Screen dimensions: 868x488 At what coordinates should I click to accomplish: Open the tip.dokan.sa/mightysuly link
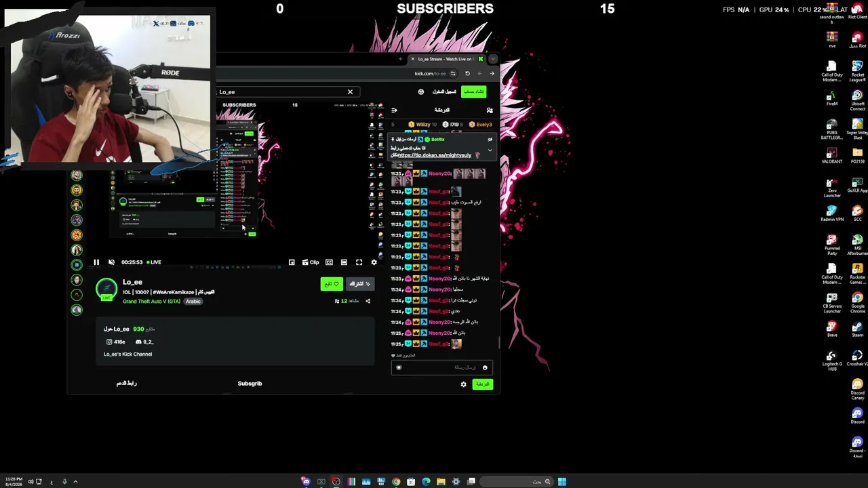[434, 155]
